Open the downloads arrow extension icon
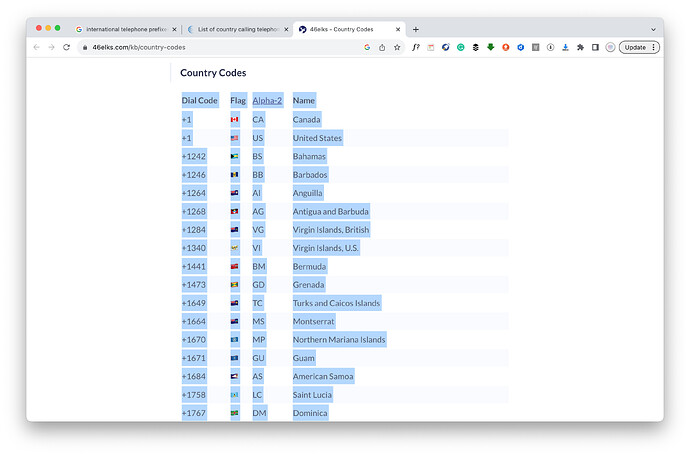Screen dimensions: 690x456 [x=565, y=47]
